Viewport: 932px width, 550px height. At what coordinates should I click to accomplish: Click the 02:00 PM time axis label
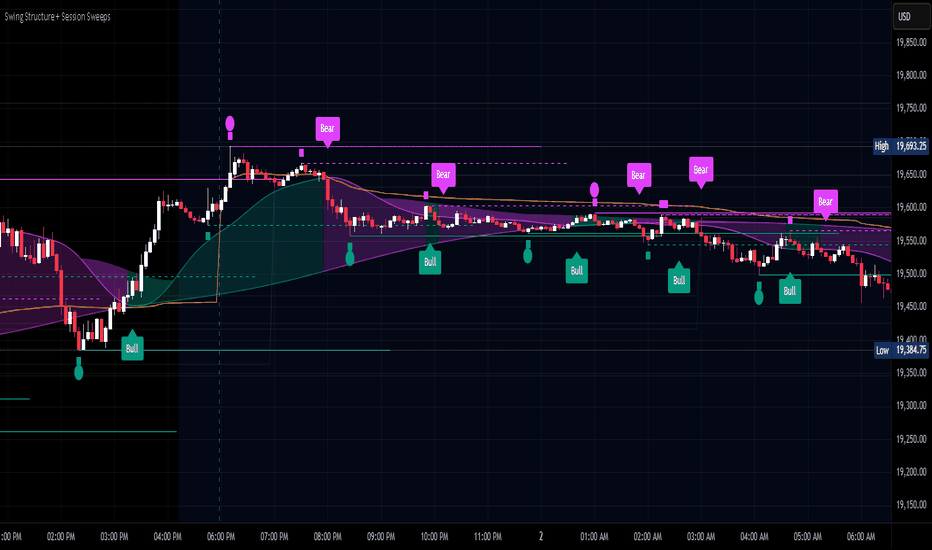point(61,536)
